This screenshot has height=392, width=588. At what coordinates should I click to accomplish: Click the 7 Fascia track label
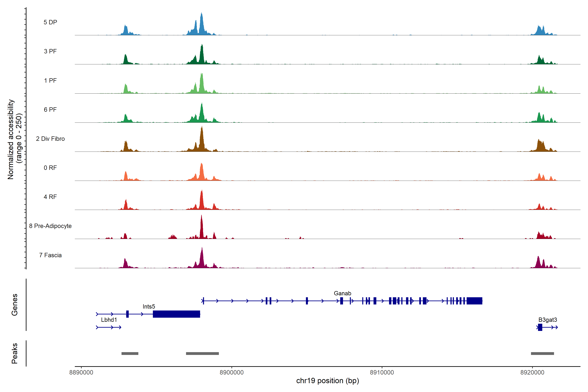point(50,255)
